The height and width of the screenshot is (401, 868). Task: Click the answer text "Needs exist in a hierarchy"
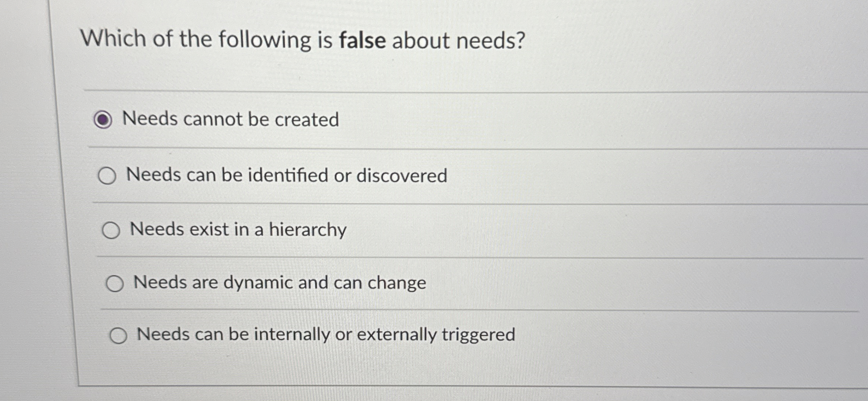pyautogui.click(x=238, y=229)
